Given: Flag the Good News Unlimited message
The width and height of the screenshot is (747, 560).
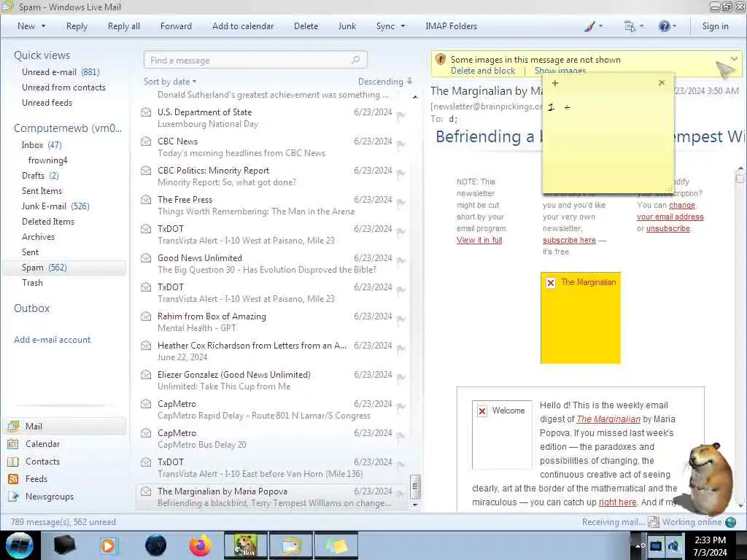Looking at the screenshot, I should click(400, 261).
